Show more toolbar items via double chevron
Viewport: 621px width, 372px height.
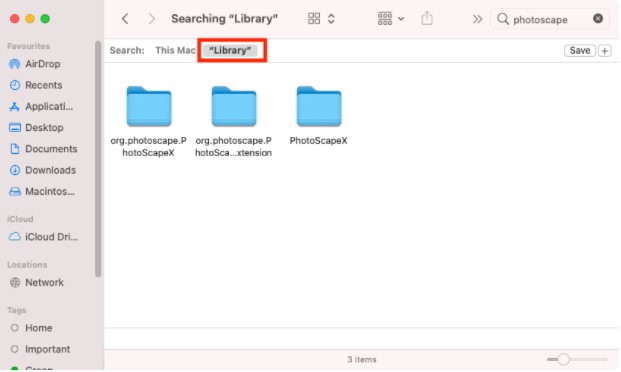(x=477, y=19)
